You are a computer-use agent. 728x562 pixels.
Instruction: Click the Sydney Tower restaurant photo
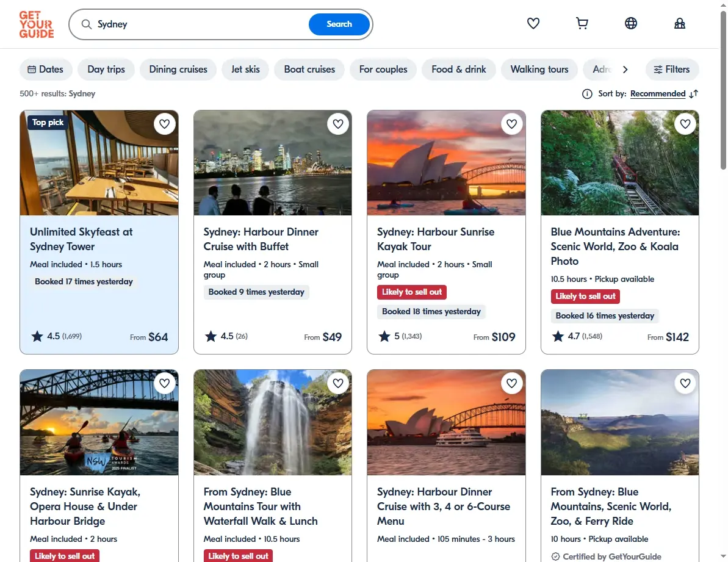pyautogui.click(x=99, y=163)
